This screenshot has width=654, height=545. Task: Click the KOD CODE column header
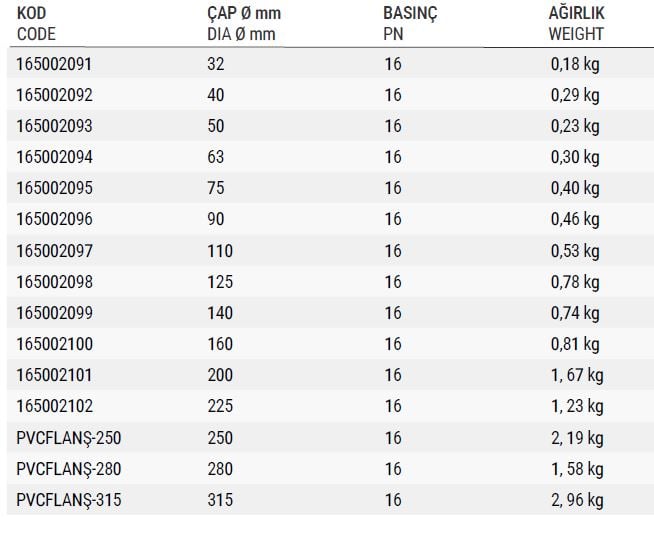[x=36, y=24]
